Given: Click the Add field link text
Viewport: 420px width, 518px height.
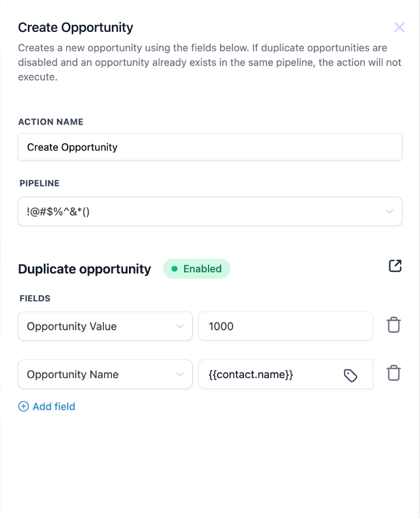Looking at the screenshot, I should pos(54,407).
